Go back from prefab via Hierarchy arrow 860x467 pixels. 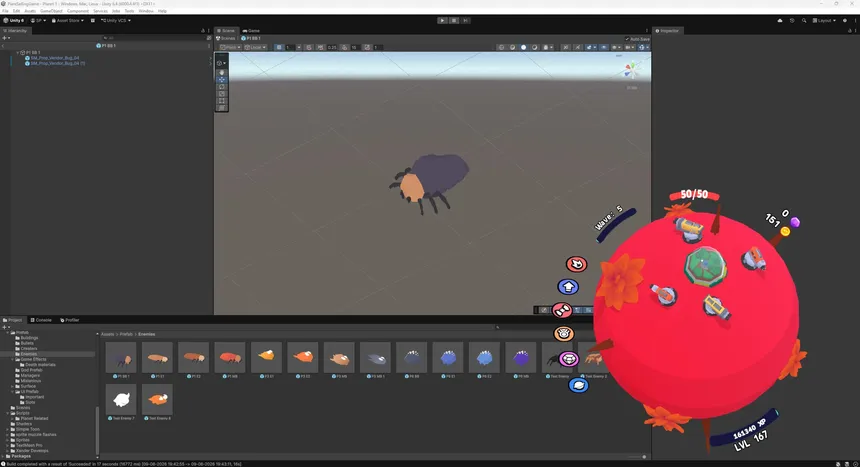(3, 46)
